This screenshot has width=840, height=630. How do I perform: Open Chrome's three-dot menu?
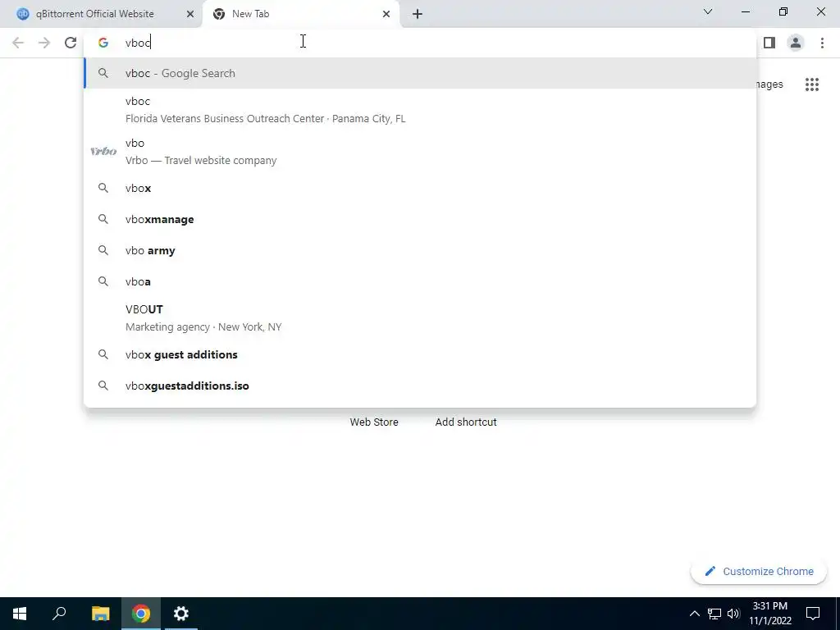point(822,43)
